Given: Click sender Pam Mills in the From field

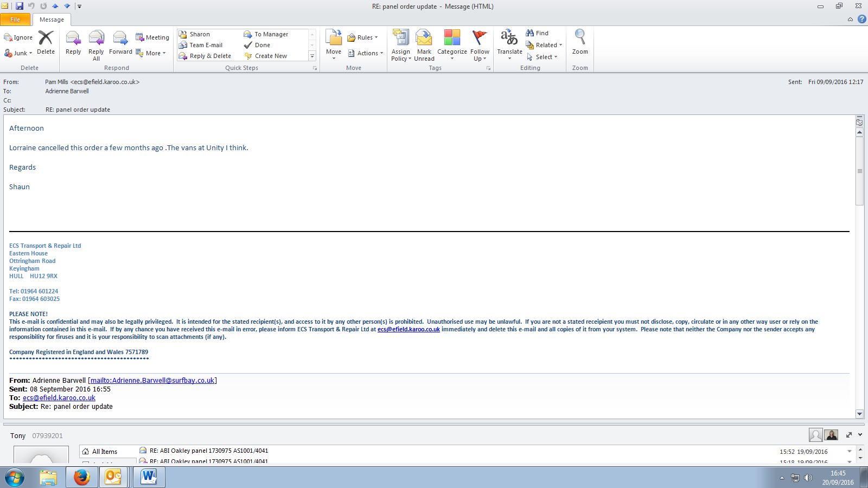Looking at the screenshot, I should pos(92,82).
